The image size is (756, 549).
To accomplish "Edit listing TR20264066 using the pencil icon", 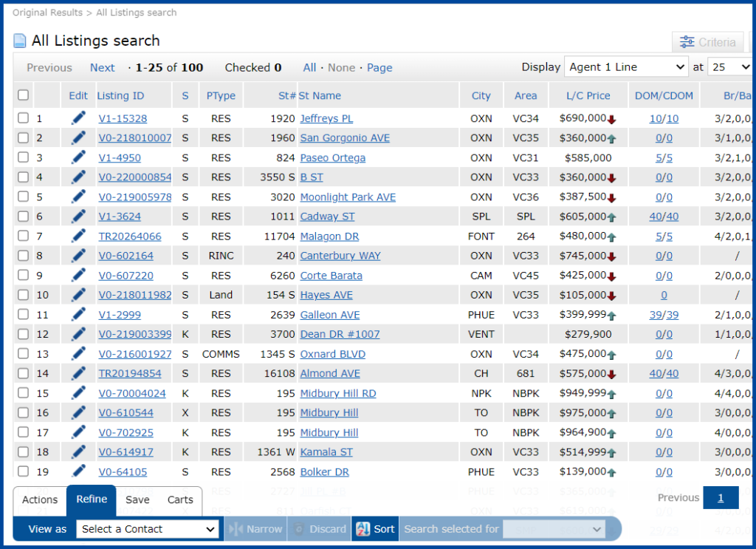I will (78, 236).
